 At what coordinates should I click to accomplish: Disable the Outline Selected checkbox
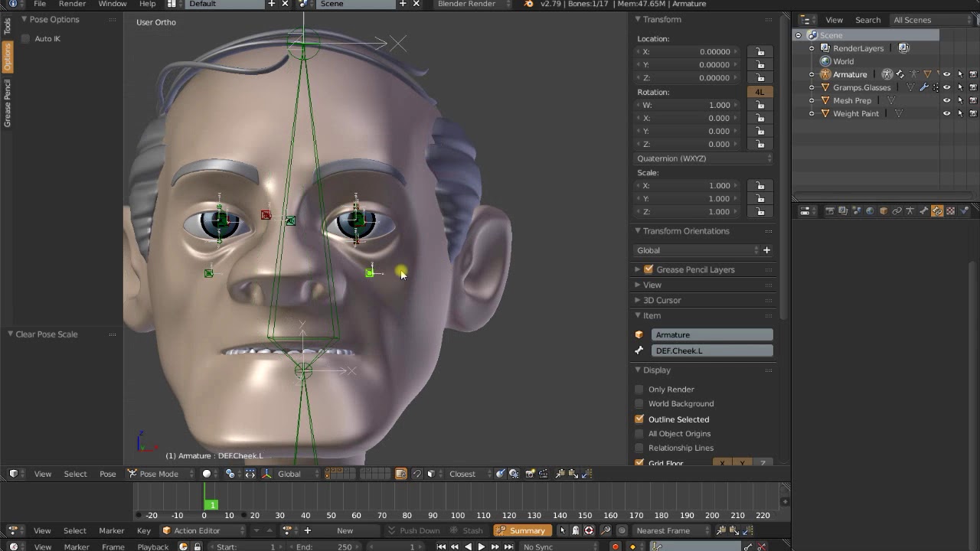click(x=639, y=419)
